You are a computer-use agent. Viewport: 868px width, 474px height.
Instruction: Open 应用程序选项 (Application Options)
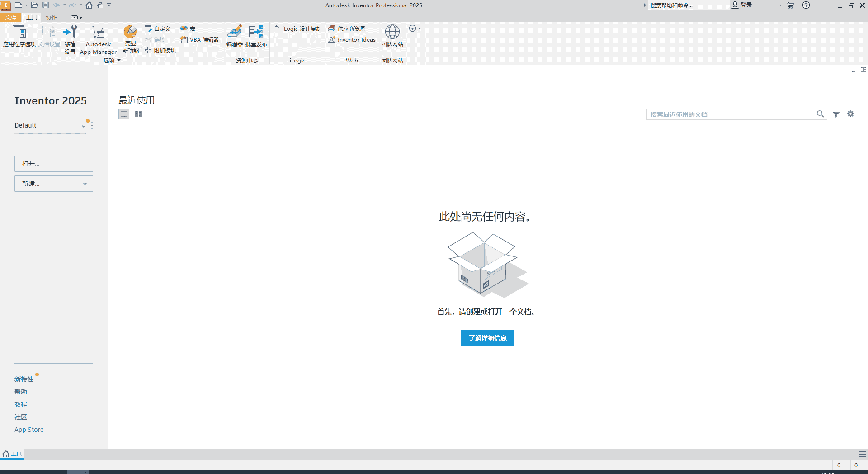(x=19, y=38)
